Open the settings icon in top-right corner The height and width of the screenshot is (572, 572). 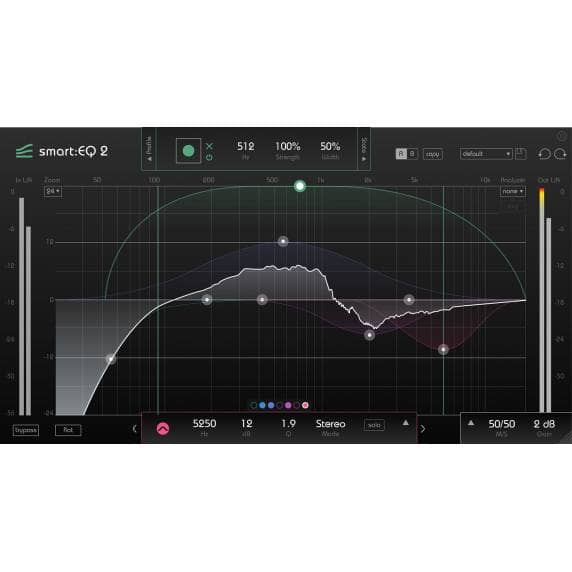(x=562, y=136)
